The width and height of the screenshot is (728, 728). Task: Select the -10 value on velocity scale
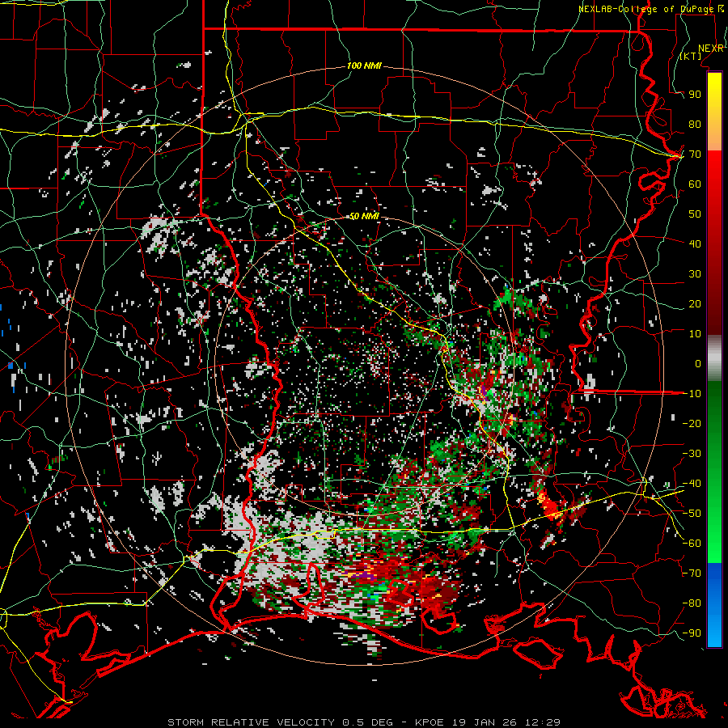click(692, 394)
